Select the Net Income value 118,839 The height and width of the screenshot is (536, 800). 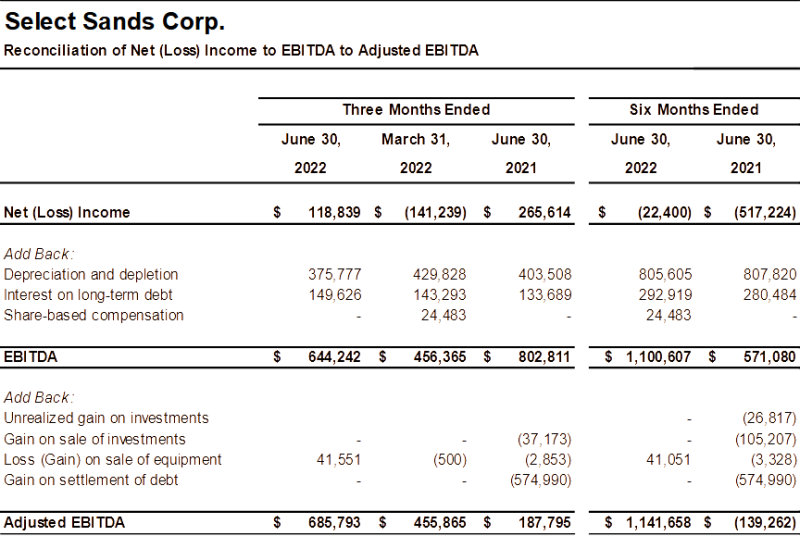[x=334, y=212]
